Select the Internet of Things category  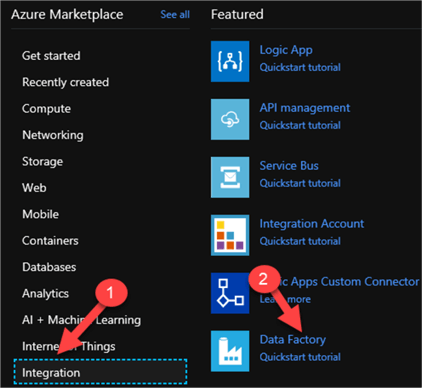pos(69,346)
